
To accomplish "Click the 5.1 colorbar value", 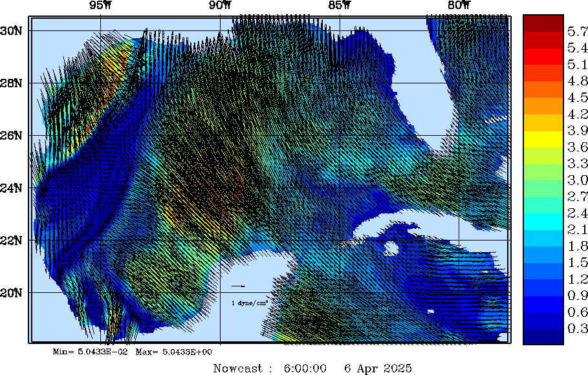I will click(578, 65).
